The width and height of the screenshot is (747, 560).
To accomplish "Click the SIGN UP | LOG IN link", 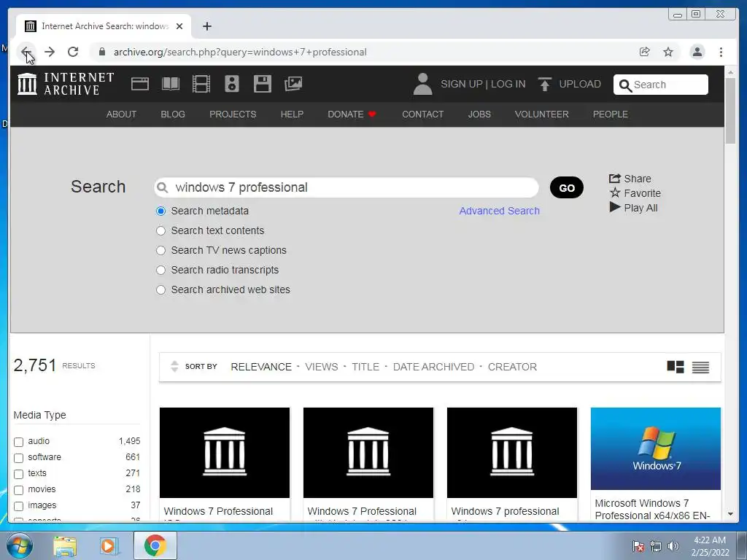I will [483, 84].
